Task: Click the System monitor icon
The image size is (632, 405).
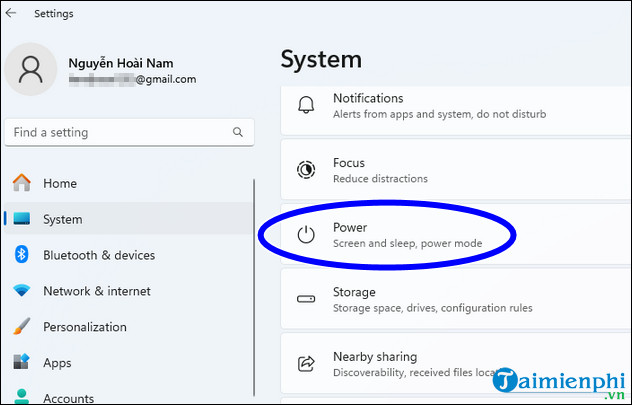Action: pos(22,219)
